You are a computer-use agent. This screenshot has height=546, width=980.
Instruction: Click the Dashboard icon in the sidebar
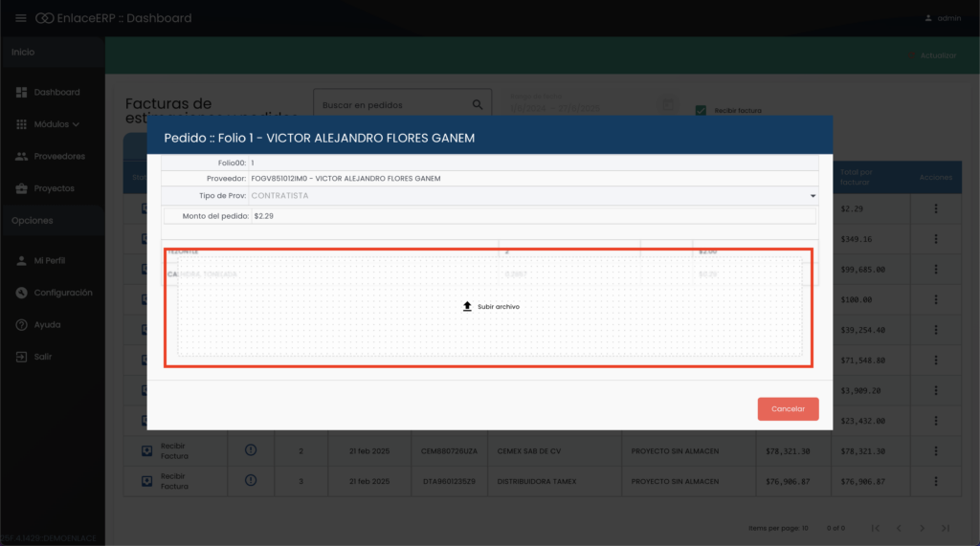21,93
